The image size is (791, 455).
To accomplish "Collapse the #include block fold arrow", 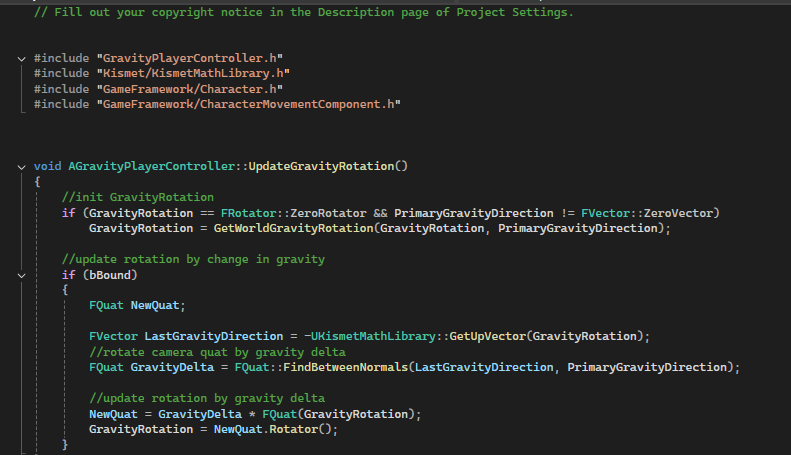I will 21,59.
